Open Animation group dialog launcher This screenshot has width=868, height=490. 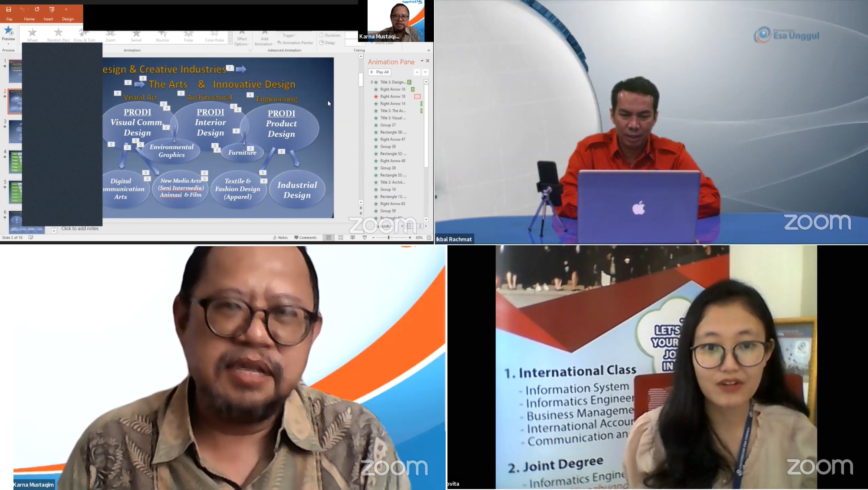point(250,51)
